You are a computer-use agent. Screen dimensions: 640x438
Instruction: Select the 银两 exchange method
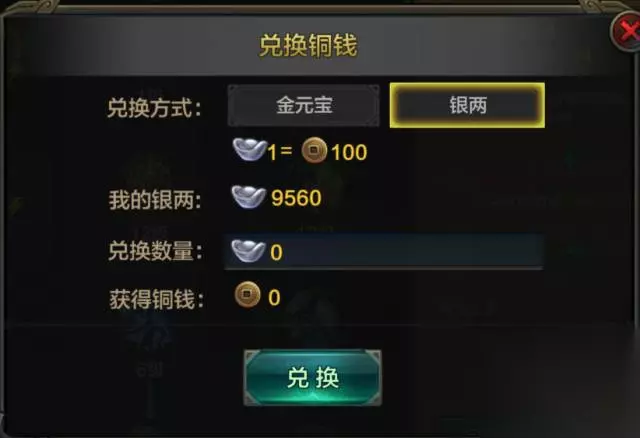coord(467,105)
